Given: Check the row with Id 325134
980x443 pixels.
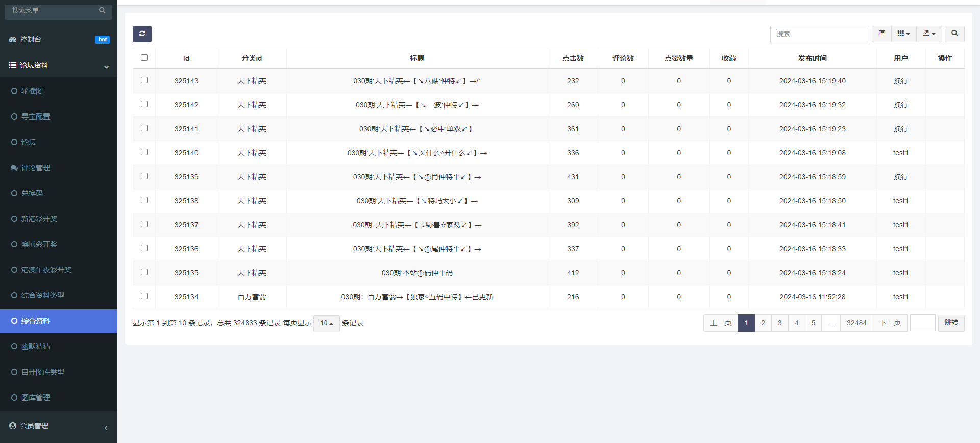Looking at the screenshot, I should click(x=144, y=296).
